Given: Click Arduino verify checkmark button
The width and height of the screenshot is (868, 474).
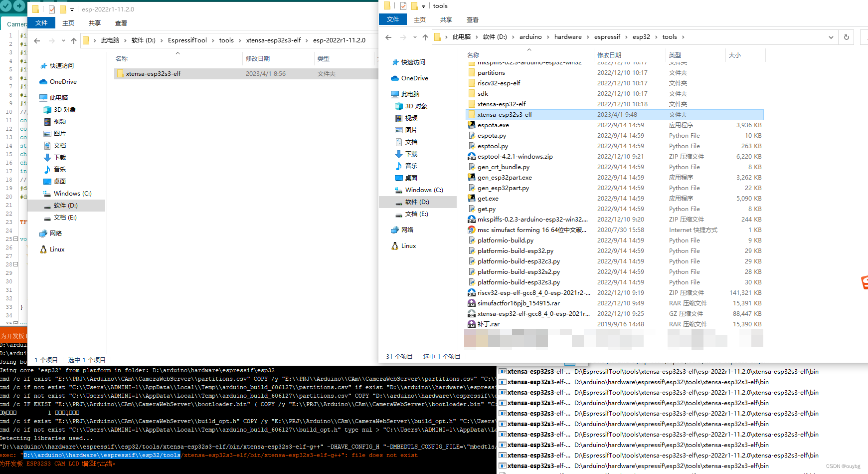Looking at the screenshot, I should [x=5, y=5].
